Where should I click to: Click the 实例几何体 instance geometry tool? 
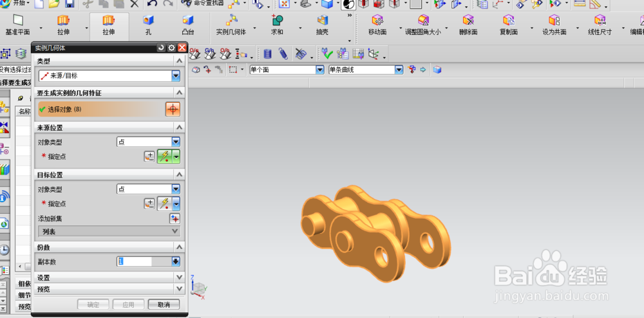[231, 25]
